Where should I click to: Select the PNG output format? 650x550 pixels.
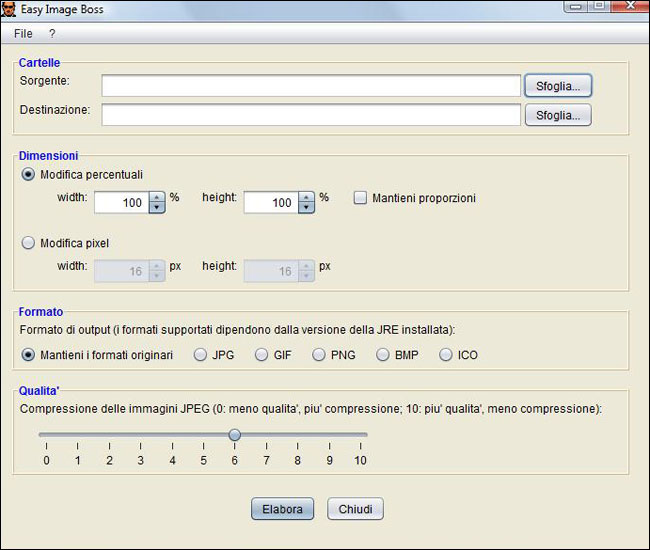click(319, 355)
